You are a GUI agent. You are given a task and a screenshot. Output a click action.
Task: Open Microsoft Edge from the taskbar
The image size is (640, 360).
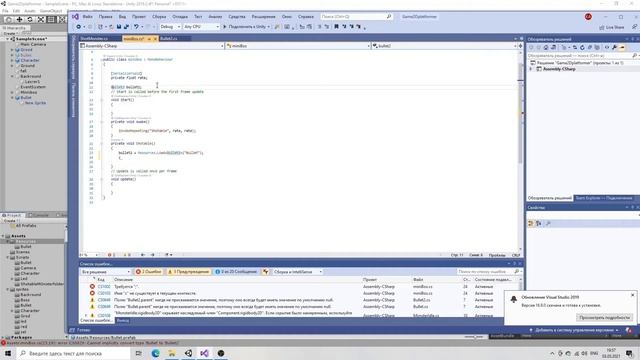point(156,353)
